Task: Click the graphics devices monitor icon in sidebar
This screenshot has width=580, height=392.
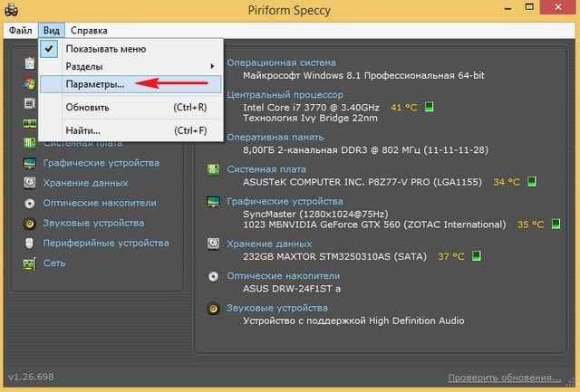Action: pyautogui.click(x=30, y=163)
